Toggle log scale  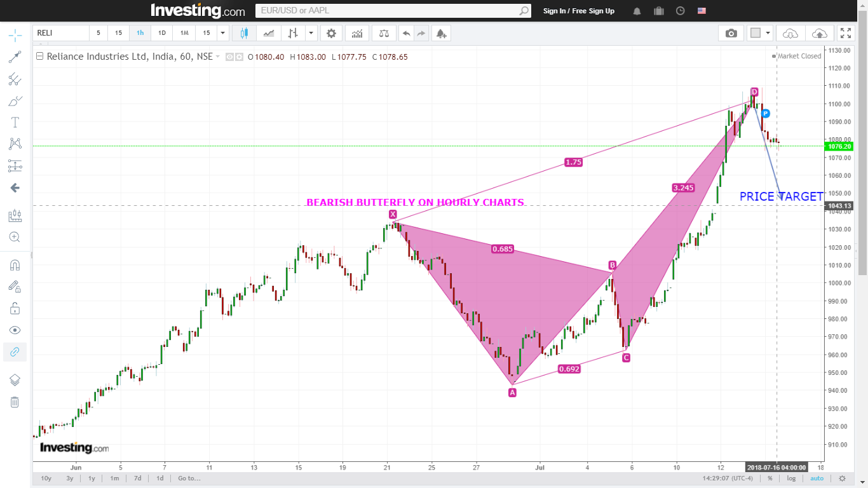pos(790,478)
